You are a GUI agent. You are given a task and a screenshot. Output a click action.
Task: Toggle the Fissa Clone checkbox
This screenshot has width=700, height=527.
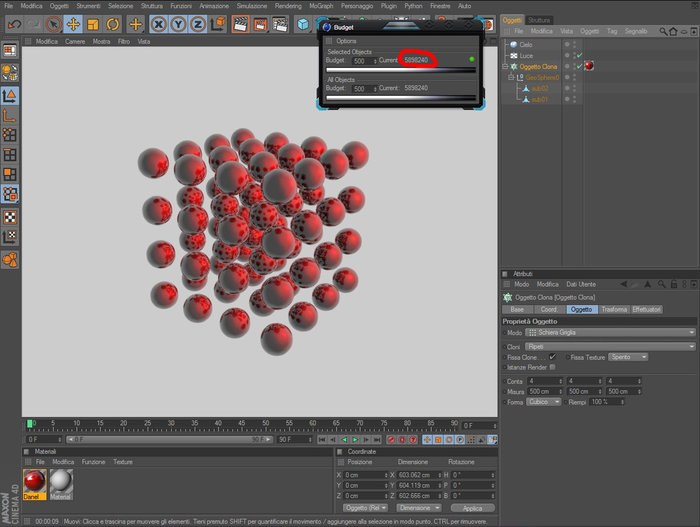552,357
